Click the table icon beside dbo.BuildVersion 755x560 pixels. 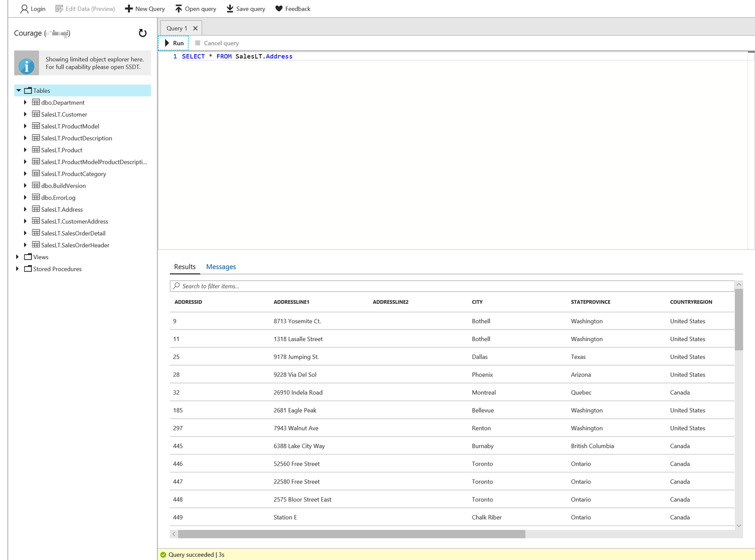[x=36, y=185]
